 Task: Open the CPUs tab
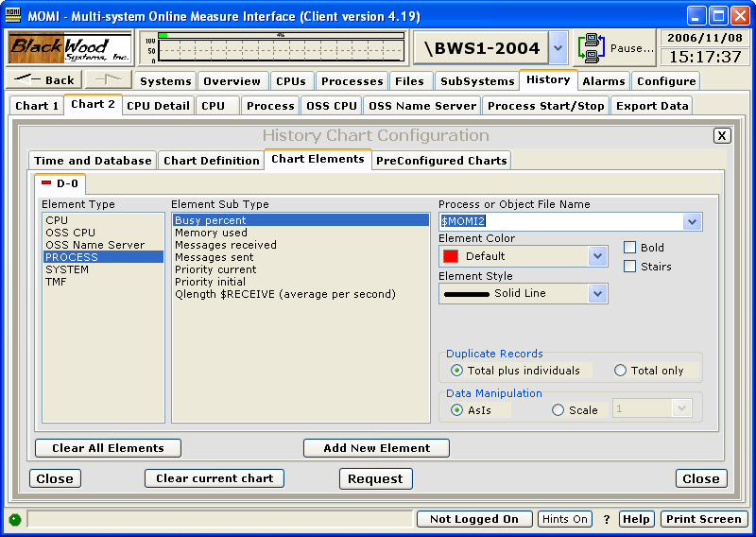point(291,81)
